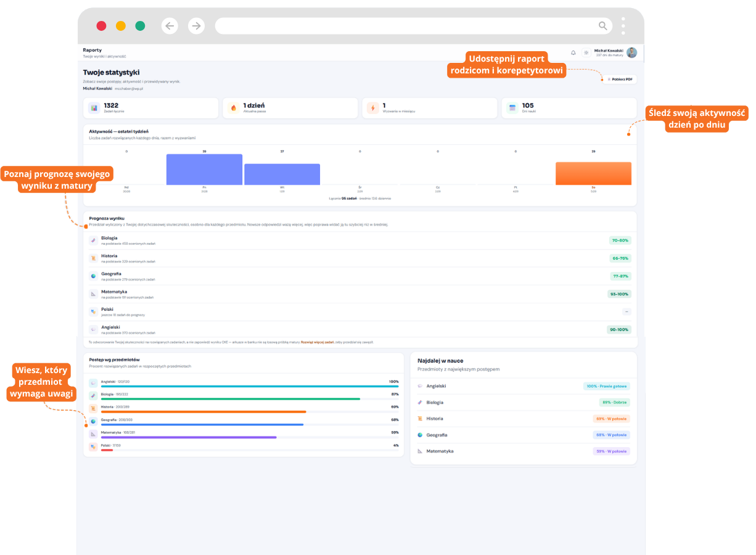Select the orange Saturday activity bar
Viewport: 756px width, 555px height.
point(593,173)
